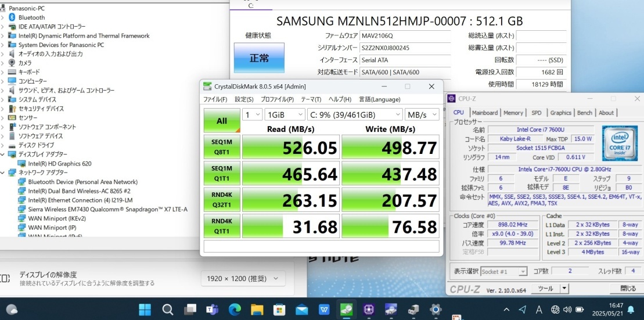Open the 1920 × 1200 resolution dropdown
The height and width of the screenshot is (320, 644).
(x=243, y=279)
